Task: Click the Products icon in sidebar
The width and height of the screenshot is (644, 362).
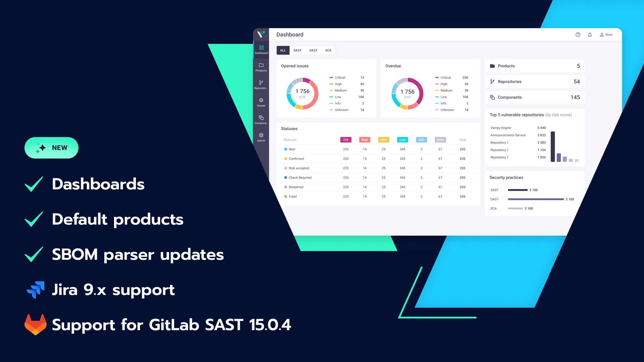Action: click(x=261, y=67)
